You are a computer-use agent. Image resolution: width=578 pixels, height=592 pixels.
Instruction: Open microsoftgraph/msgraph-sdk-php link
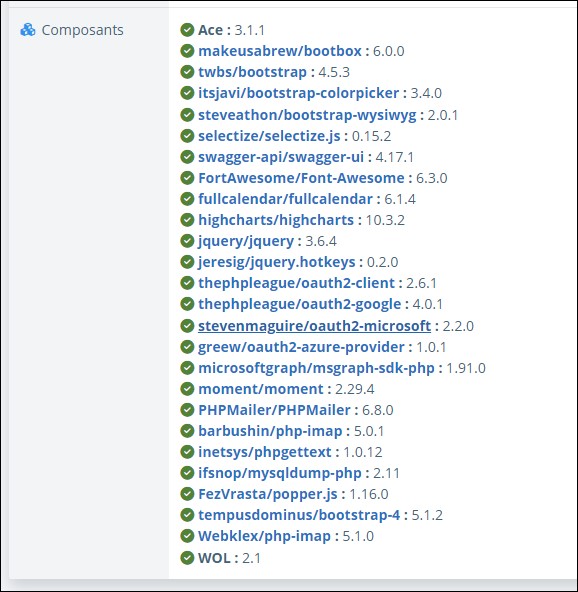(x=316, y=368)
